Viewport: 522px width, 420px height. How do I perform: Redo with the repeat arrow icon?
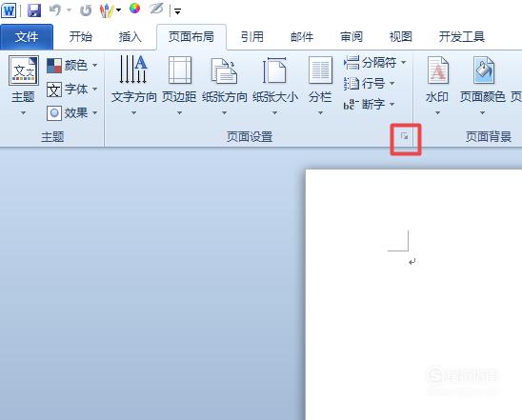point(86,10)
